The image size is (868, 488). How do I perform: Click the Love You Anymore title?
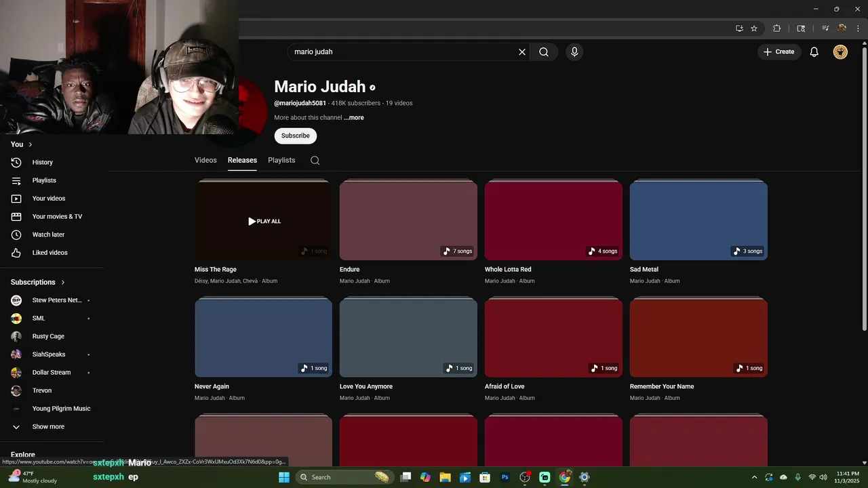(366, 386)
